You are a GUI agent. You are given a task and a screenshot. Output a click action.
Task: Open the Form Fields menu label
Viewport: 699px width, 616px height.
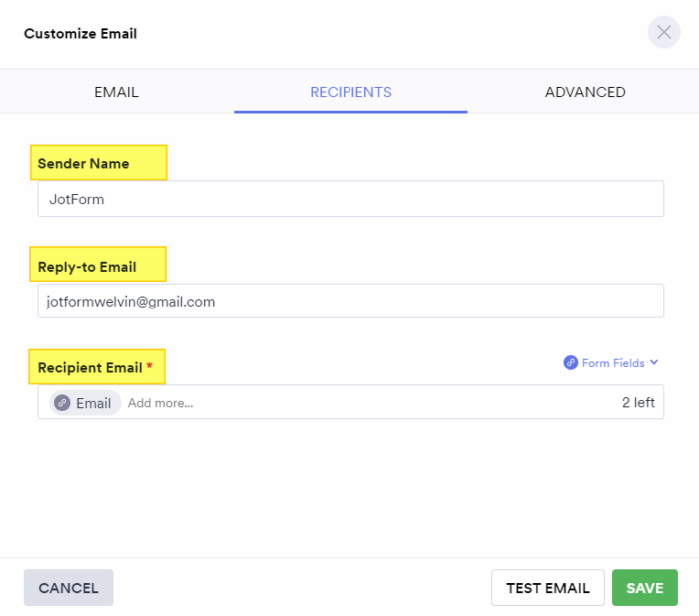pyautogui.click(x=613, y=363)
